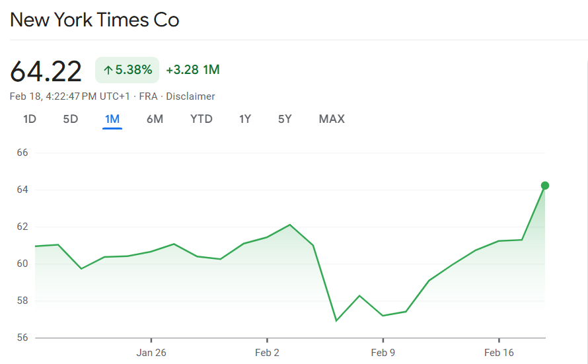Open the 1Y chart range

coord(245,119)
